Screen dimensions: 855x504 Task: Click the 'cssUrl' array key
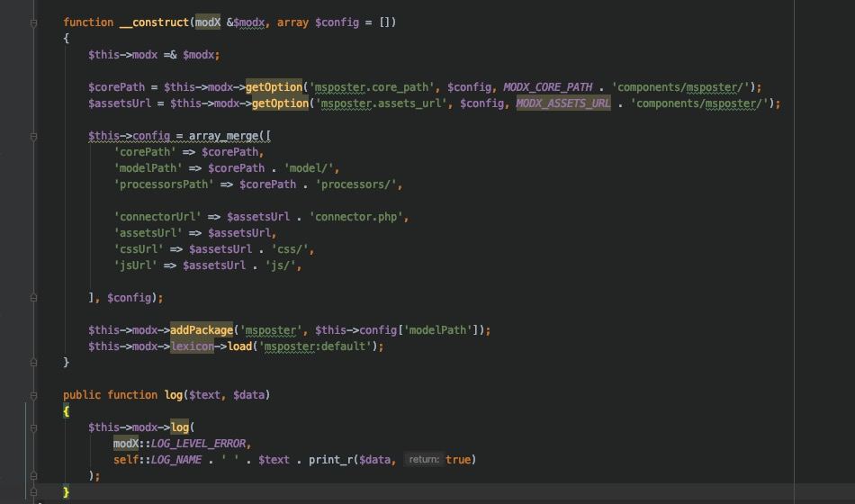139,249
